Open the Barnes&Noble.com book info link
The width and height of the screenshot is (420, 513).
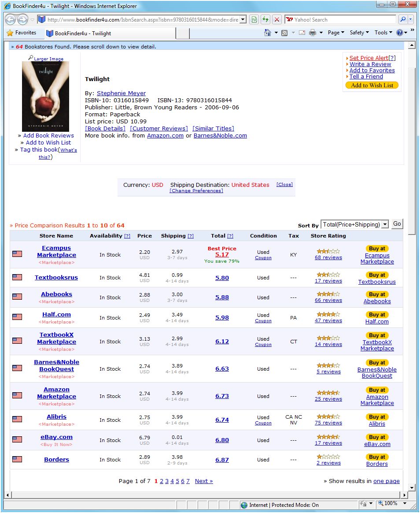coord(220,136)
